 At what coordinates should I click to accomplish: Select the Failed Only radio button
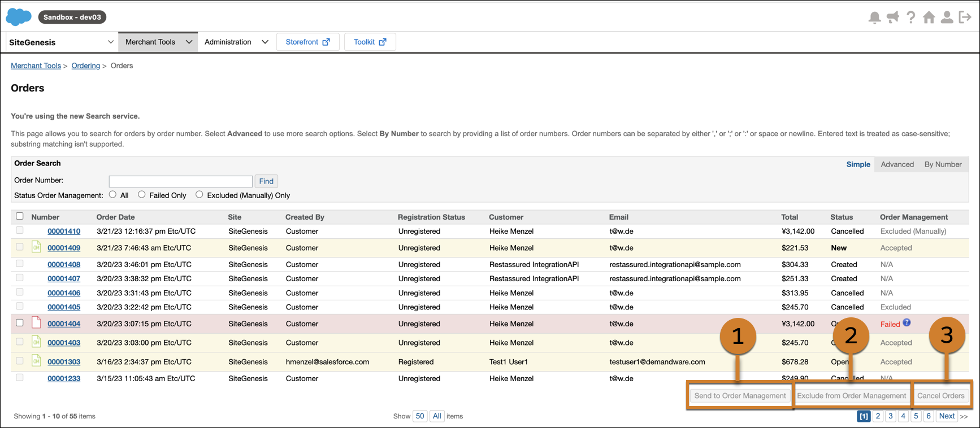(x=142, y=195)
